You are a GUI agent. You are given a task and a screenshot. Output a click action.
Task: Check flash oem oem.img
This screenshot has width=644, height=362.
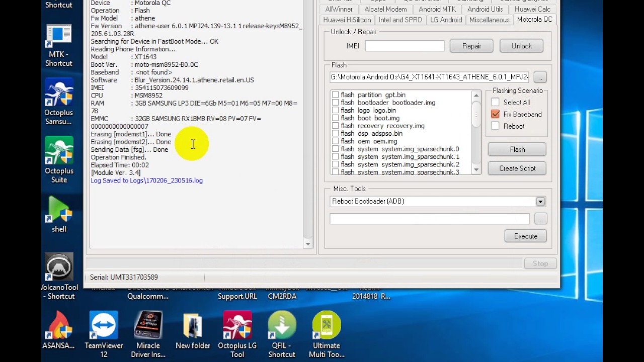tap(335, 141)
